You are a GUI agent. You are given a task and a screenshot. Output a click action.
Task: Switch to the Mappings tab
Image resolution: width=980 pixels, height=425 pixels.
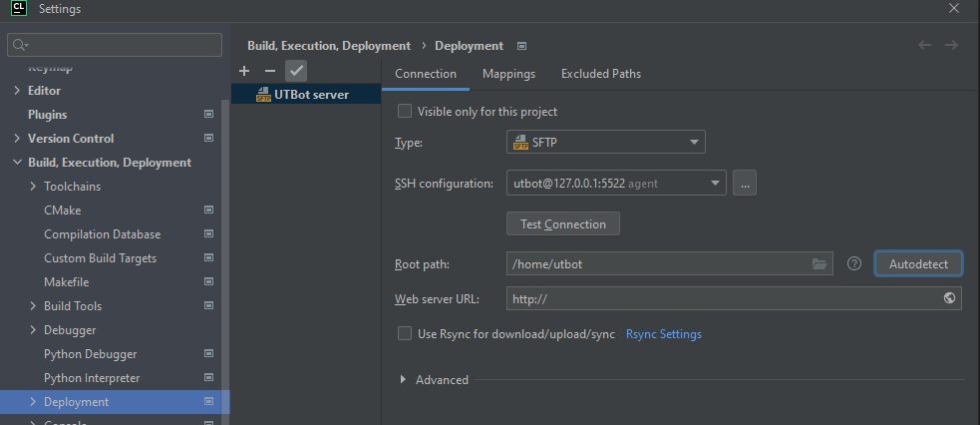pyautogui.click(x=508, y=74)
